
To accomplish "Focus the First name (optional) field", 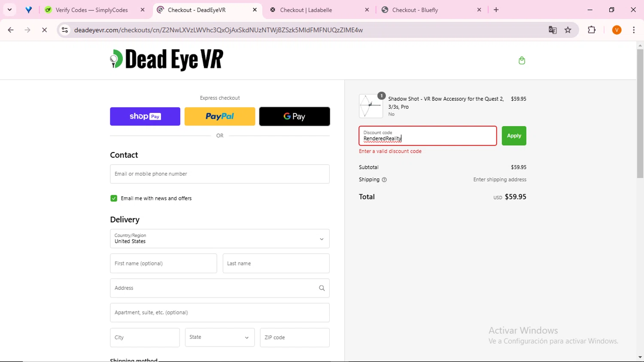I will pyautogui.click(x=164, y=263).
